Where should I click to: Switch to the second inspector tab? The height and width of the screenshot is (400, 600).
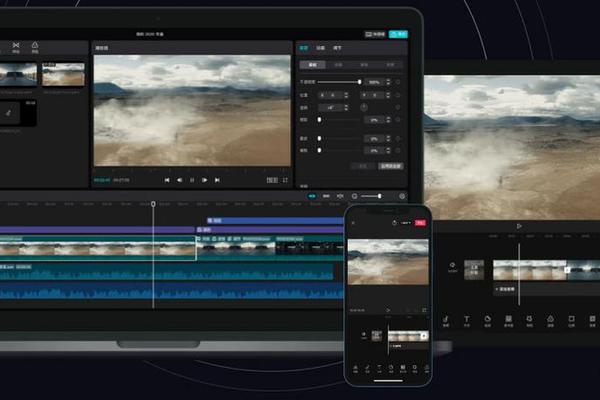click(321, 48)
